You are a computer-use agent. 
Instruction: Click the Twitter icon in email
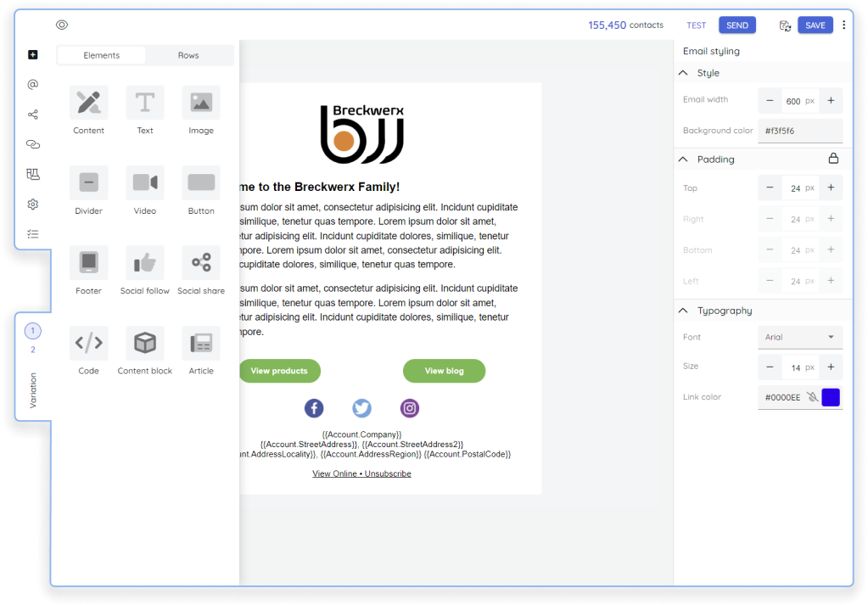click(361, 408)
